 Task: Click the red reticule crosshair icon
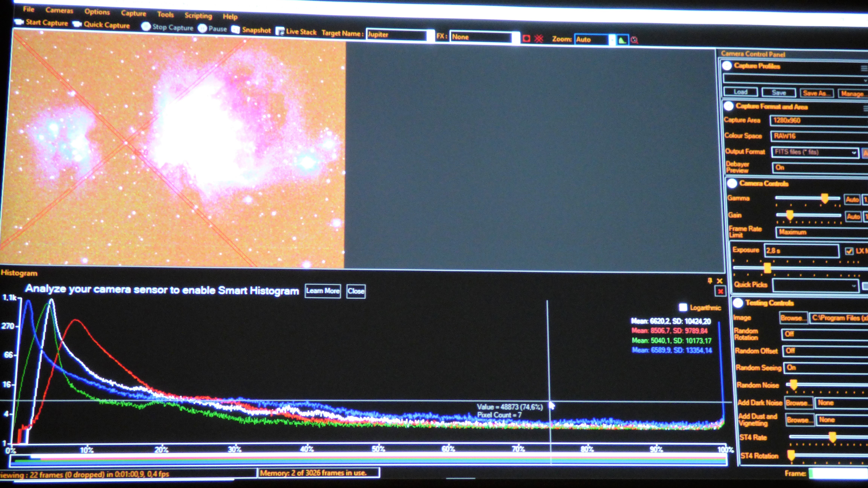tap(539, 39)
